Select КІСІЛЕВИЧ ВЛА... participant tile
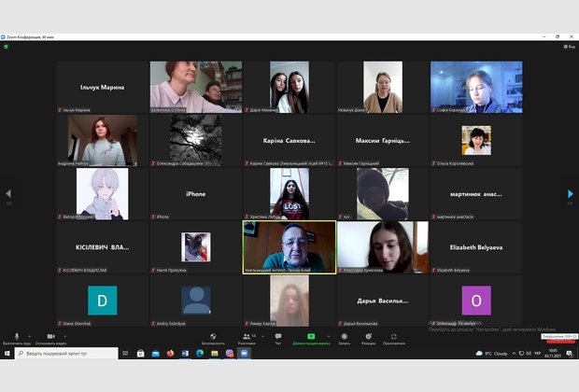 pos(103,247)
